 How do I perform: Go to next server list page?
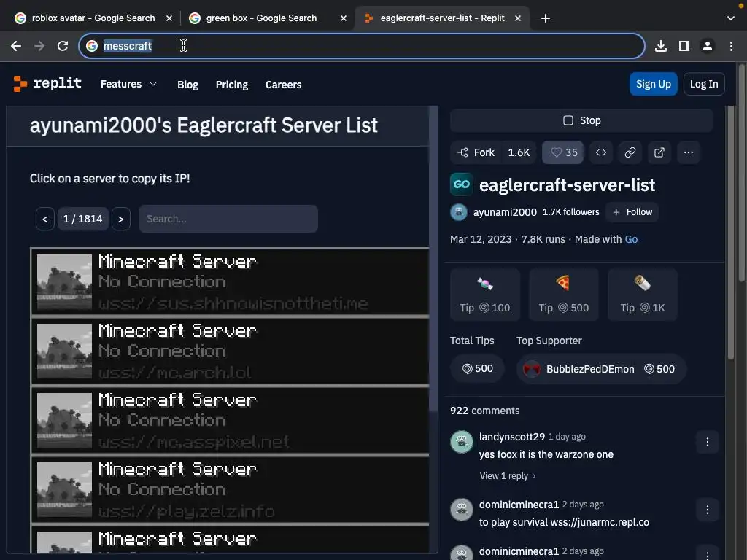[x=121, y=219]
